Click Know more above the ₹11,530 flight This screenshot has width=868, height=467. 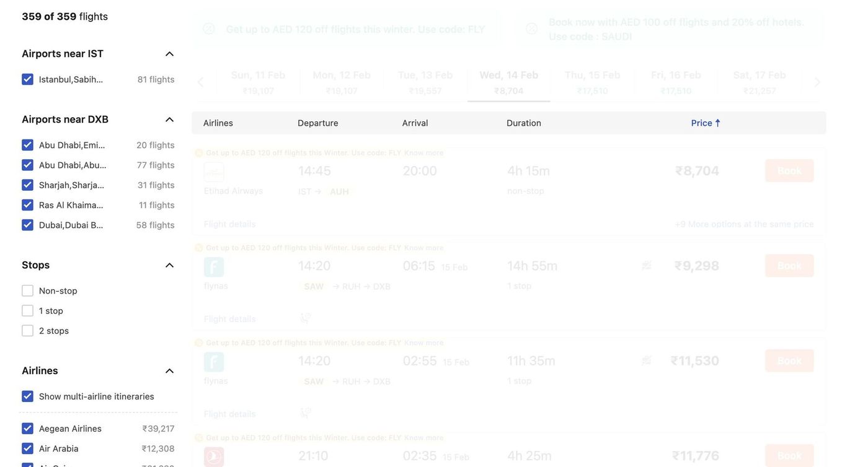click(x=424, y=343)
